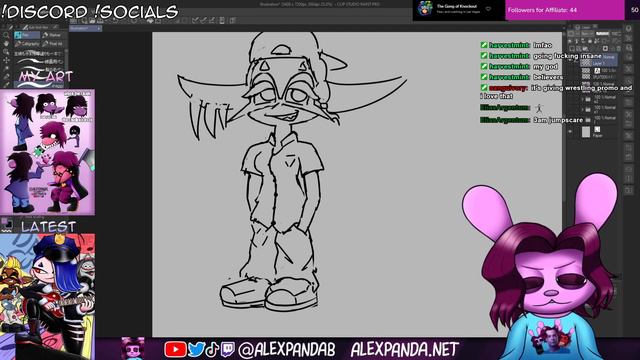Expand the e2 layer folder
This screenshot has height=360, width=640.
point(582,99)
